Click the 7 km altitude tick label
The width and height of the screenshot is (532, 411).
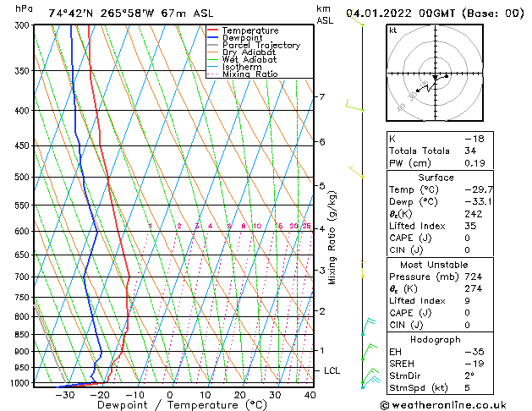321,97
